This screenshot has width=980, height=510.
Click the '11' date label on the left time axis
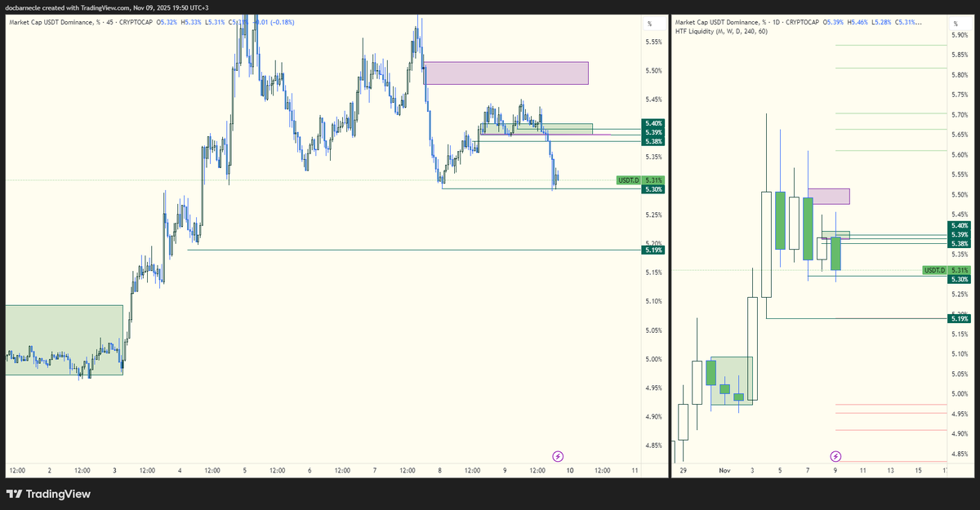point(635,470)
